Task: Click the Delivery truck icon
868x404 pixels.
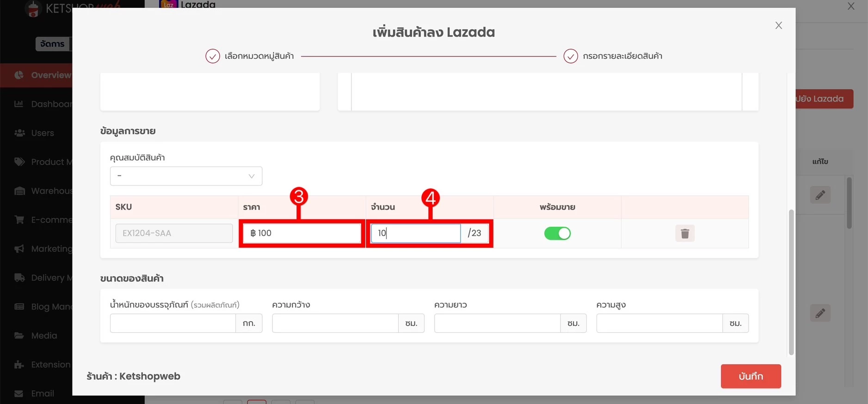Action: (x=19, y=278)
